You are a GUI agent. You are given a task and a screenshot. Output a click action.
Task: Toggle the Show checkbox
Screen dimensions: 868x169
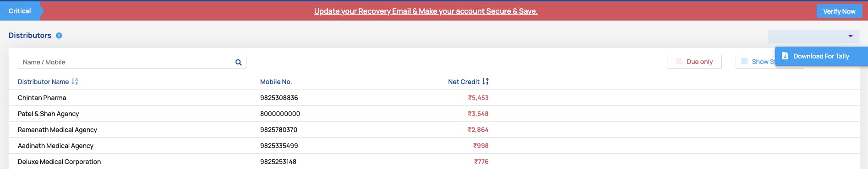(744, 61)
